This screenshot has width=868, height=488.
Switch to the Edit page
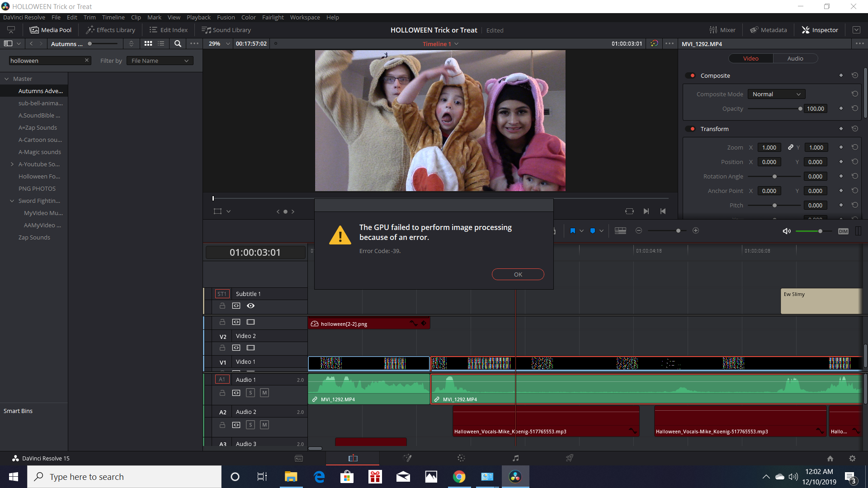point(353,458)
